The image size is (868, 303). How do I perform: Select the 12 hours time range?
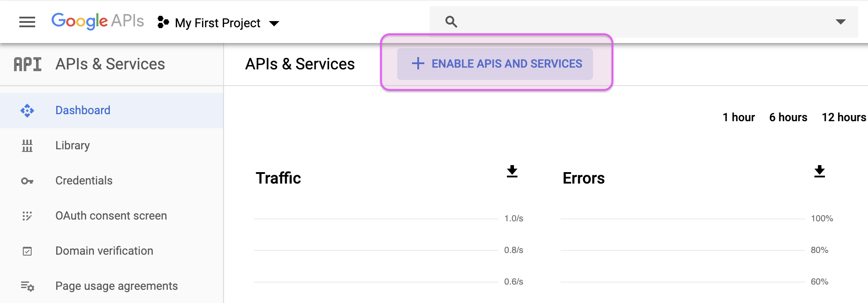pyautogui.click(x=844, y=117)
